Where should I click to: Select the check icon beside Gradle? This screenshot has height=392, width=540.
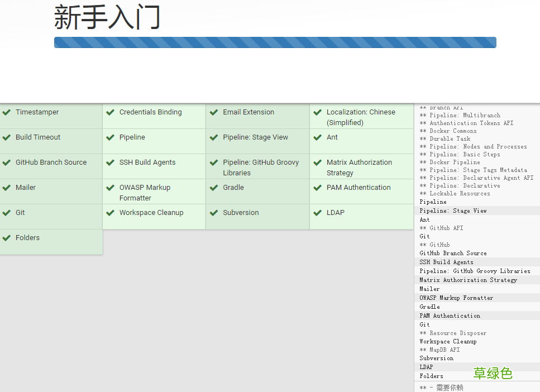pos(213,187)
